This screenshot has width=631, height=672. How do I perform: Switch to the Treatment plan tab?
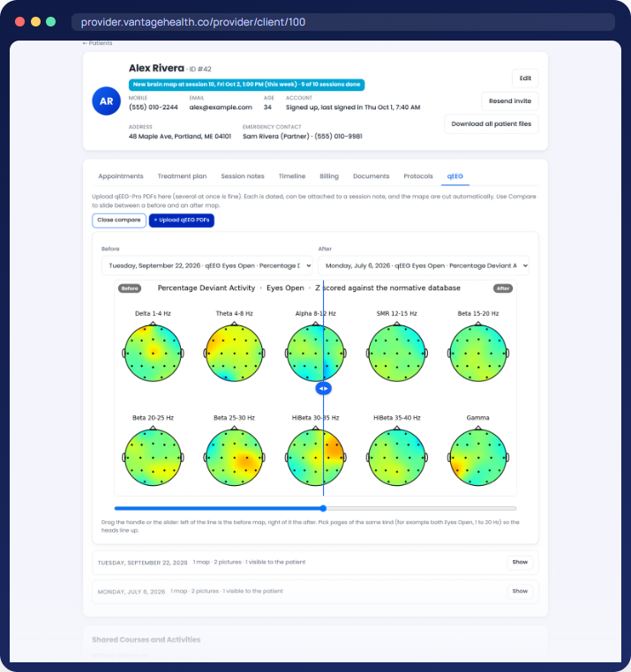pyautogui.click(x=182, y=176)
